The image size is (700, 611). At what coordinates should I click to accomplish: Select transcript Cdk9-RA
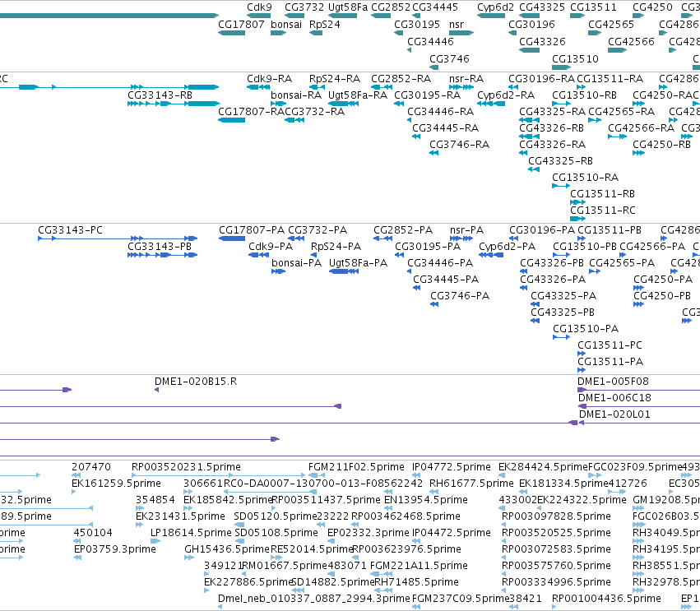pos(269,79)
